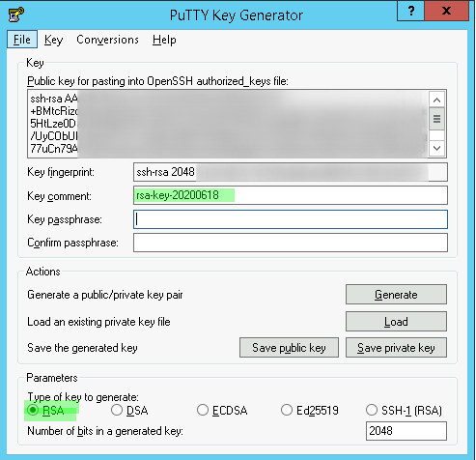The image size is (476, 460).
Task: Click 'Generate a public/private key pair' text
Action: tap(105, 295)
